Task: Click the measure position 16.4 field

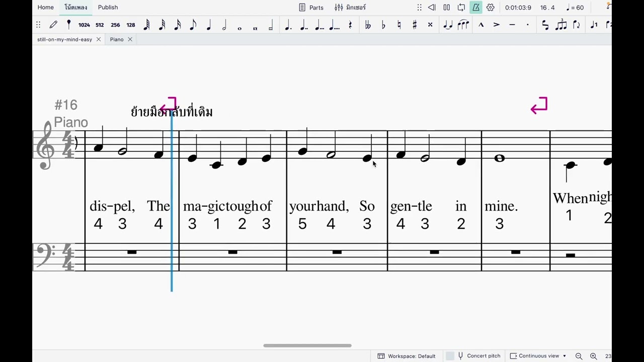Action: tap(547, 8)
